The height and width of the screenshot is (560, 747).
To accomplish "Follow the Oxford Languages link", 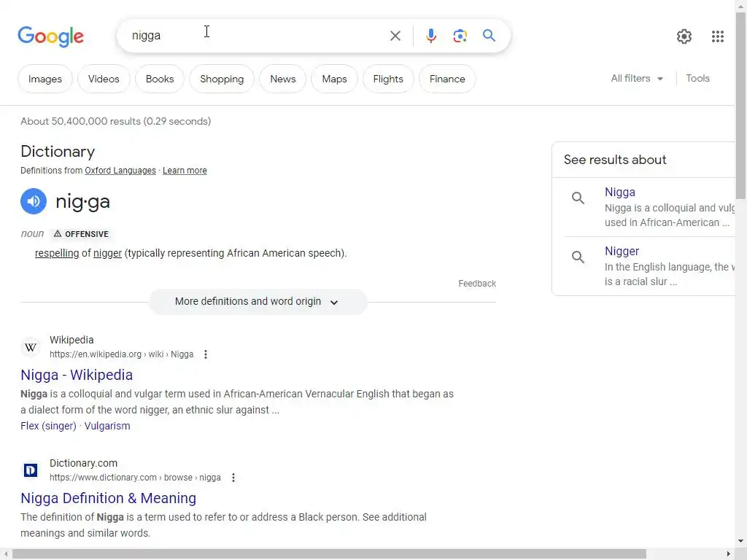I will [x=120, y=171].
